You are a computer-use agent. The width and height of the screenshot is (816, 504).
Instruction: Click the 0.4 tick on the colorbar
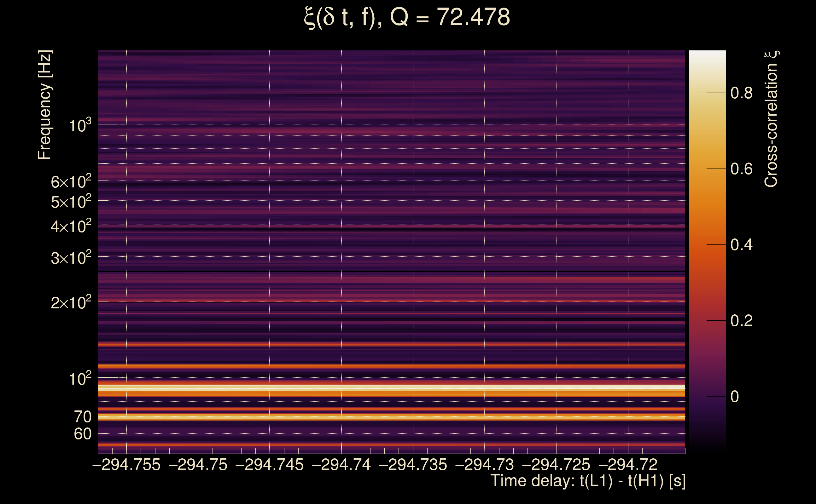tap(741, 245)
